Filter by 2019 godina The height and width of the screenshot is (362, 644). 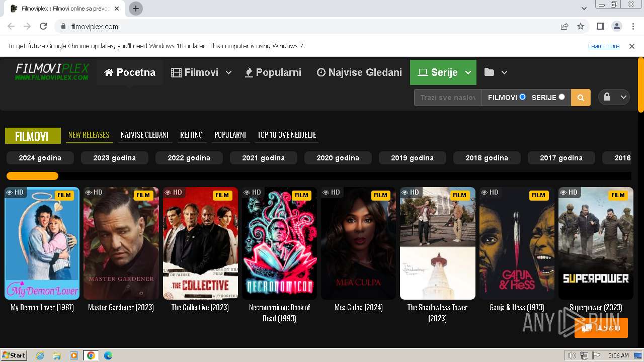tap(413, 158)
